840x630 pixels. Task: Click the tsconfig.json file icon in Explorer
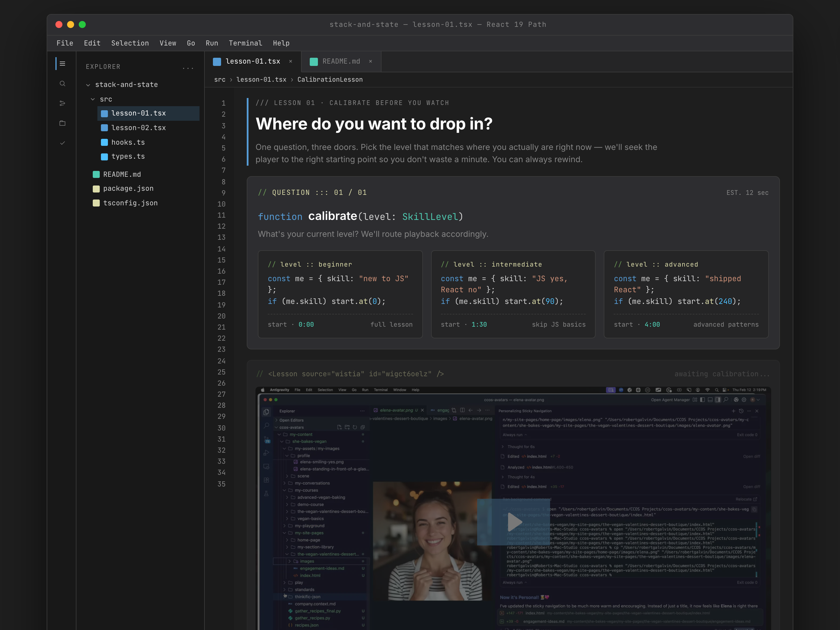pyautogui.click(x=97, y=203)
